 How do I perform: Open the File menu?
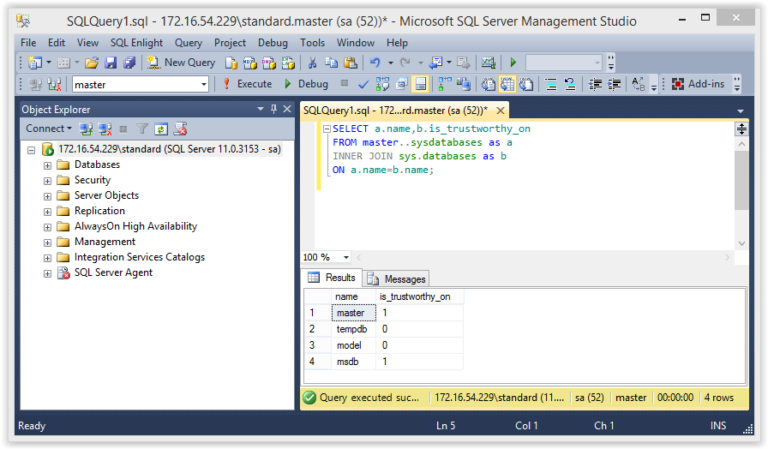point(28,43)
